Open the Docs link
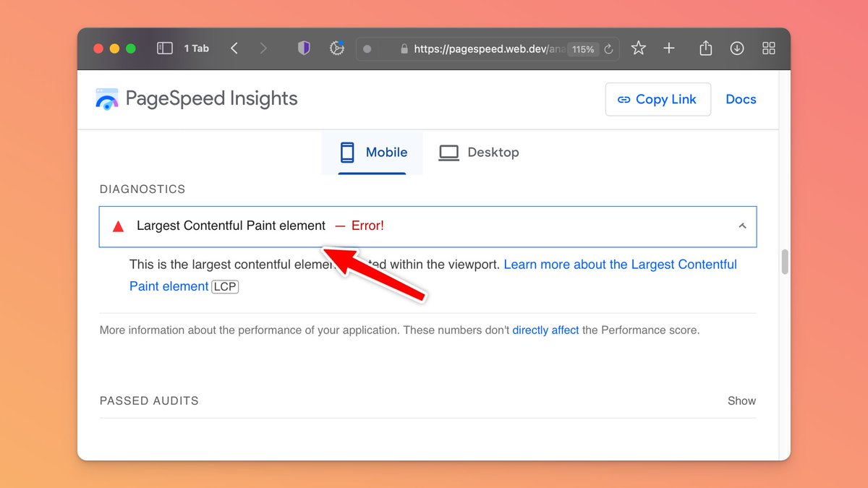Screen dimensions: 868x488 coord(741,100)
